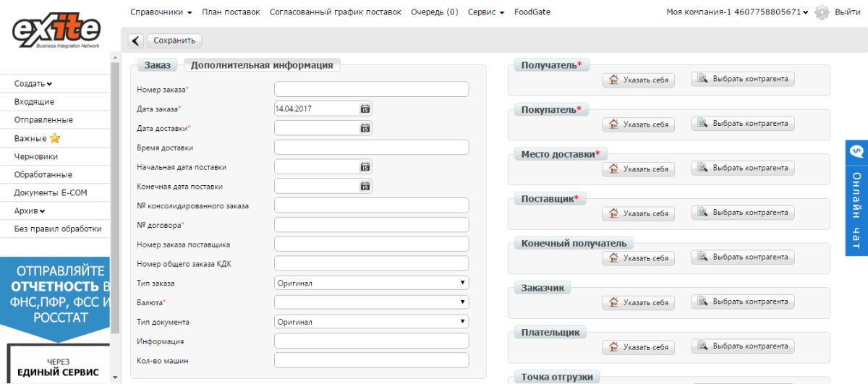868x384 pixels.
Task: Open Согласованный график поставок
Action: point(335,12)
